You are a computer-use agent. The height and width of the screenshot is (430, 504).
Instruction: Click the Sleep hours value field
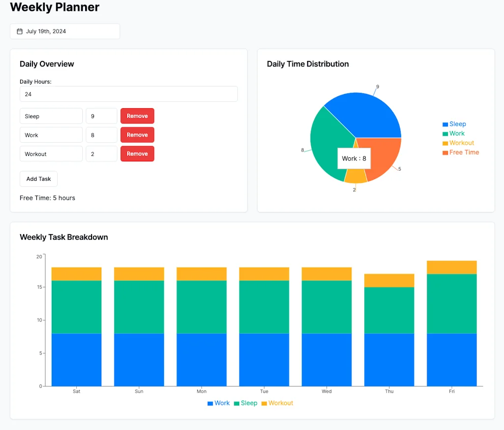point(101,116)
